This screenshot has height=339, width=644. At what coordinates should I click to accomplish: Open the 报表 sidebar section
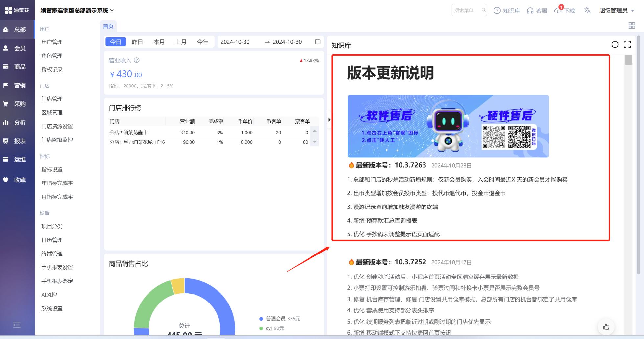[x=17, y=141]
